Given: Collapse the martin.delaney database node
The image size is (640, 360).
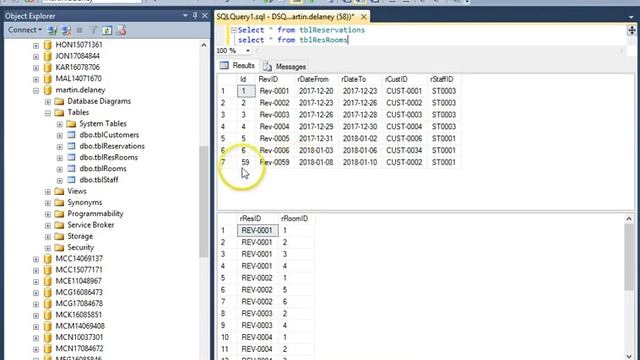Looking at the screenshot, I should pos(36,90).
